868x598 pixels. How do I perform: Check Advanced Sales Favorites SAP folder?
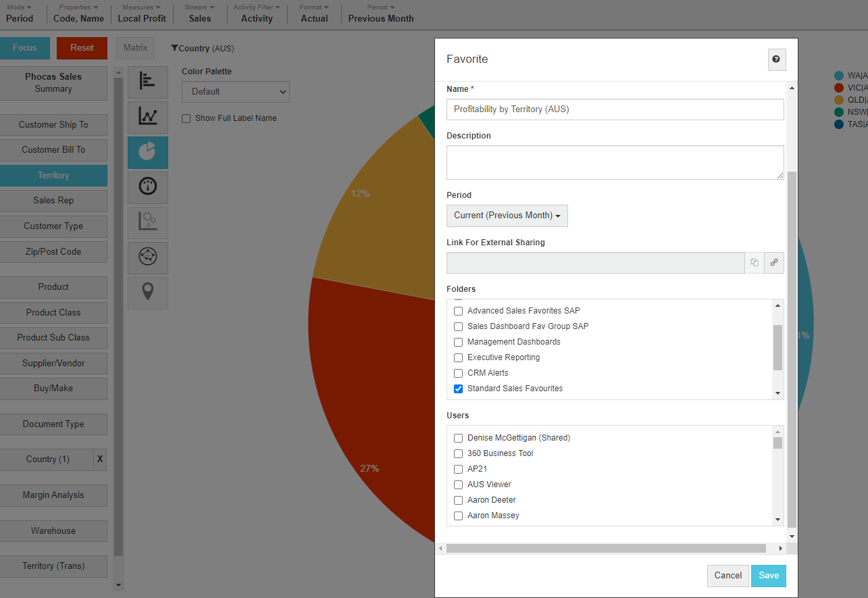pyautogui.click(x=458, y=311)
